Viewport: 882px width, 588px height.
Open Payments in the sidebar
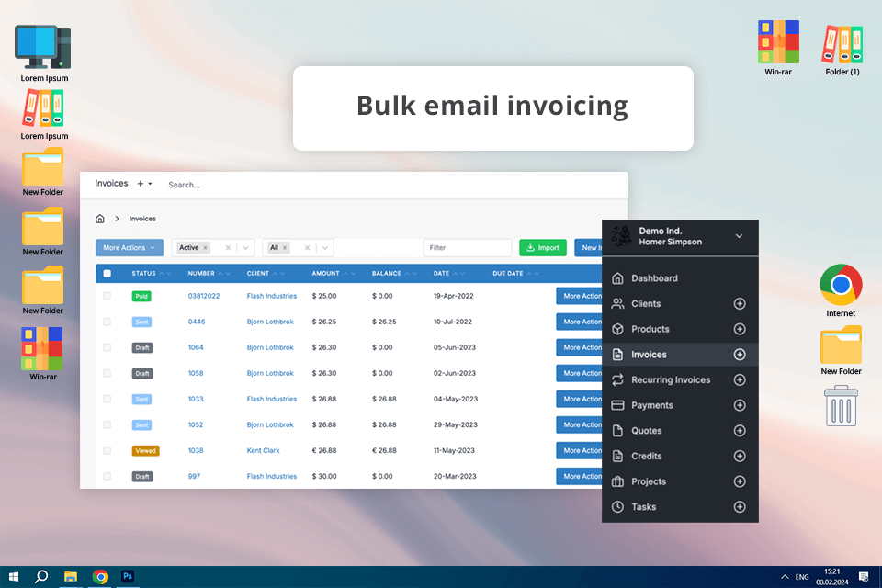pos(652,405)
